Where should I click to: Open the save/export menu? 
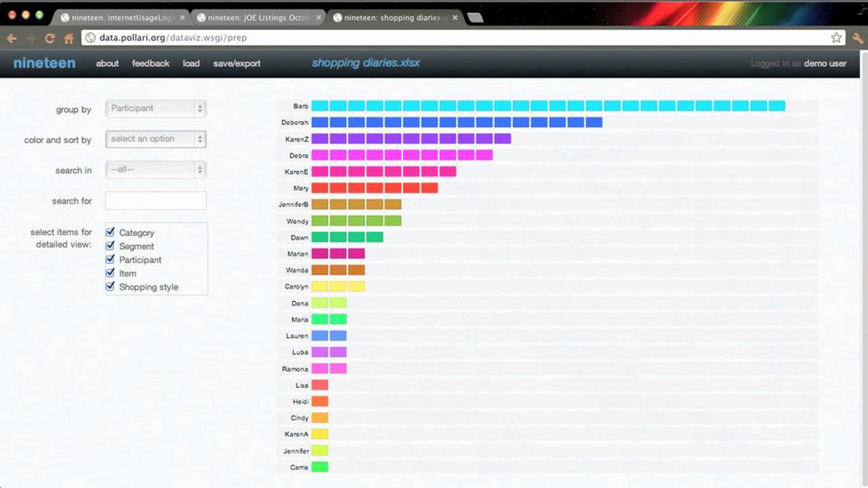[237, 63]
